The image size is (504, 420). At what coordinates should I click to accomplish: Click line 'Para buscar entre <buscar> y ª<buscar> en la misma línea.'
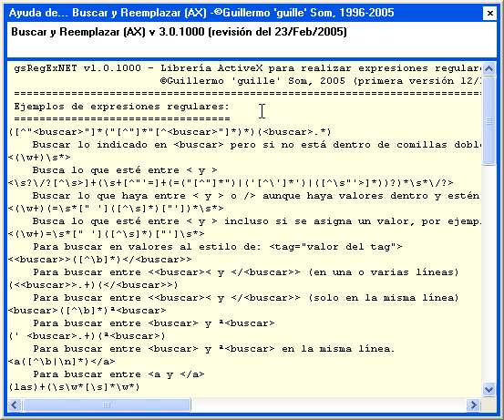point(214,349)
